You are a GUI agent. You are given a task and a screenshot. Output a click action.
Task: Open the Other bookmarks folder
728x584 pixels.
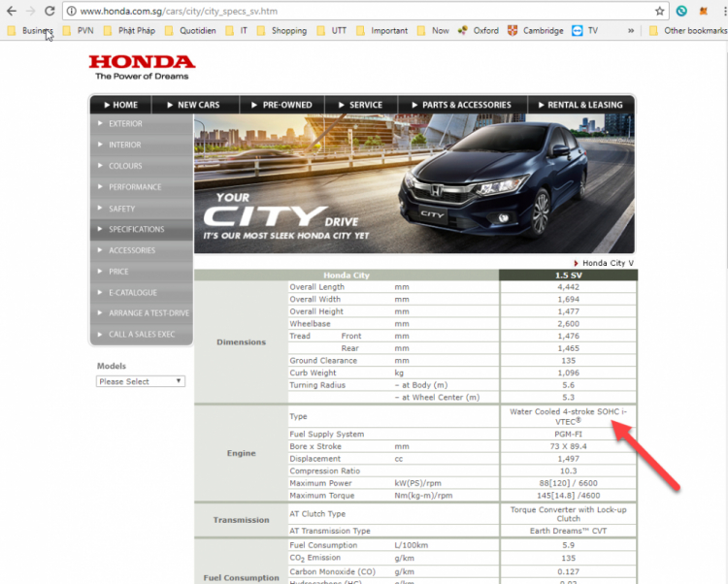688,31
